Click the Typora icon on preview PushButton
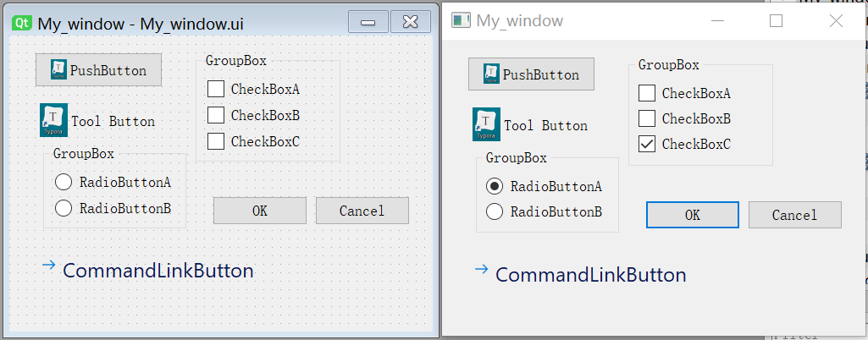The height and width of the screenshot is (340, 868). pos(491,74)
